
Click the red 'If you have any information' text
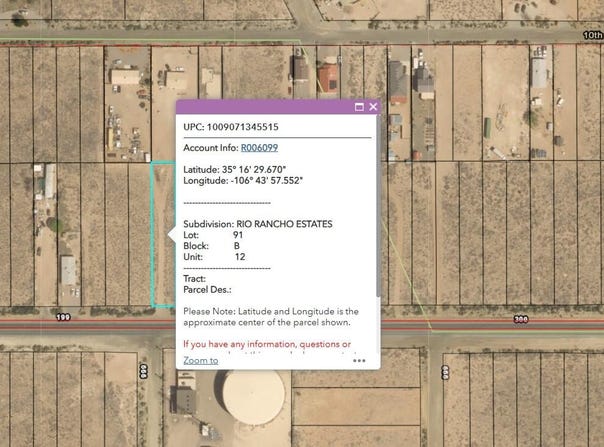coord(267,344)
